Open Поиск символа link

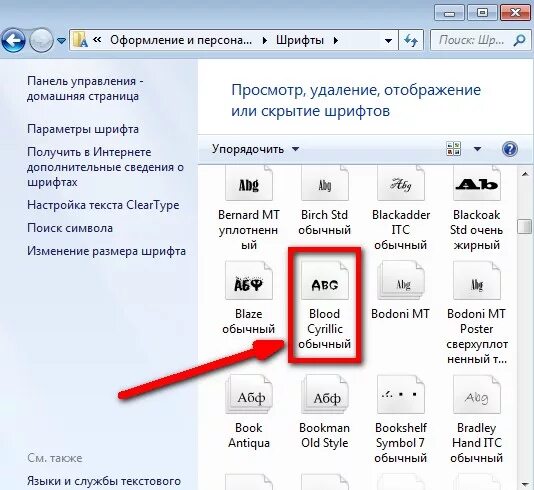click(70, 228)
